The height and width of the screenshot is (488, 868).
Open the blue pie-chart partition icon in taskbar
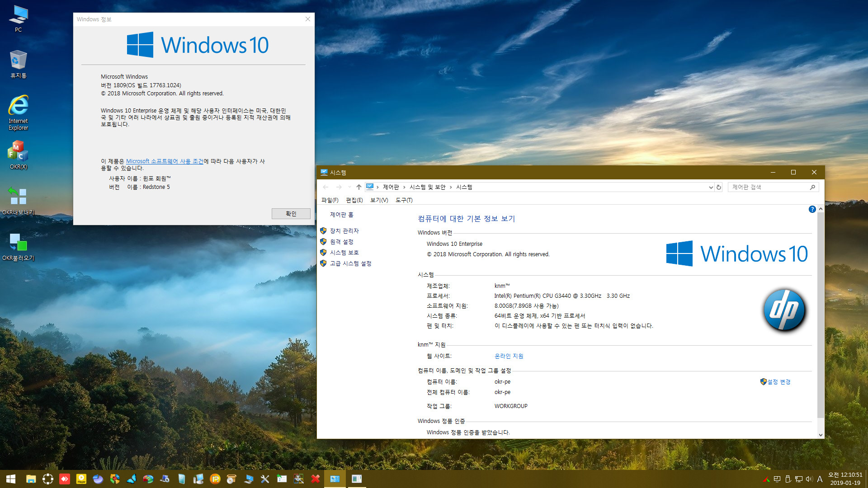click(98, 479)
